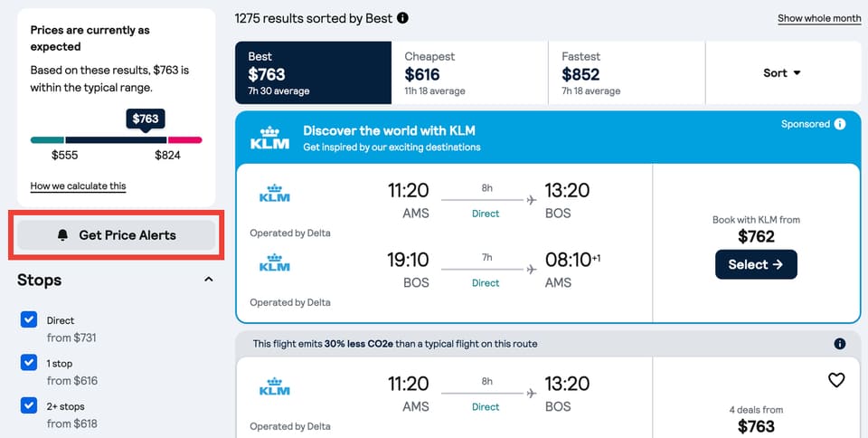Open the Show whole month link
The height and width of the screenshot is (438, 868).
pos(819,19)
